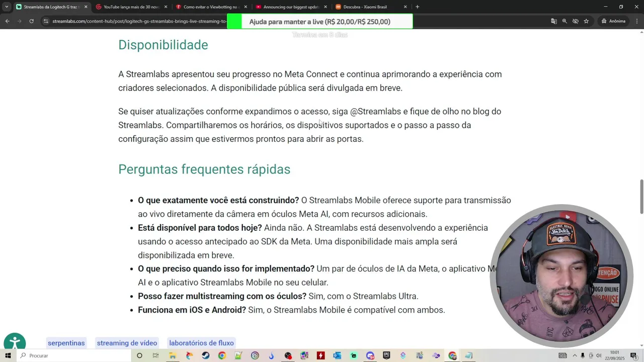This screenshot has height=362, width=644.
Task: Switch to the Descubra - Xiaomi Brasil tab
Action: 372,7
